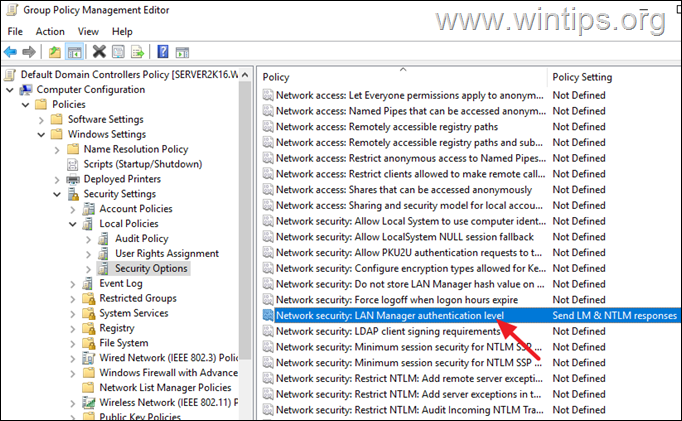Select 'Remotely accessible registry paths' policy

point(387,127)
